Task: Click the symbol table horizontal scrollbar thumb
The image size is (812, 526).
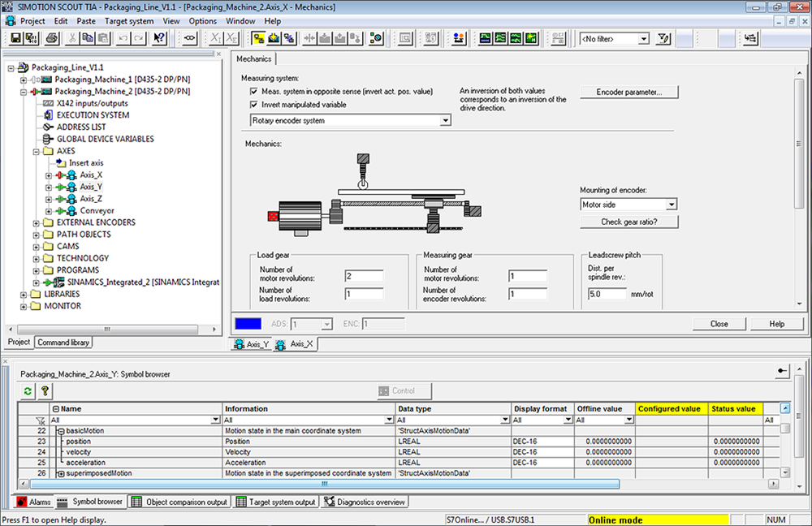Action: tap(324, 484)
